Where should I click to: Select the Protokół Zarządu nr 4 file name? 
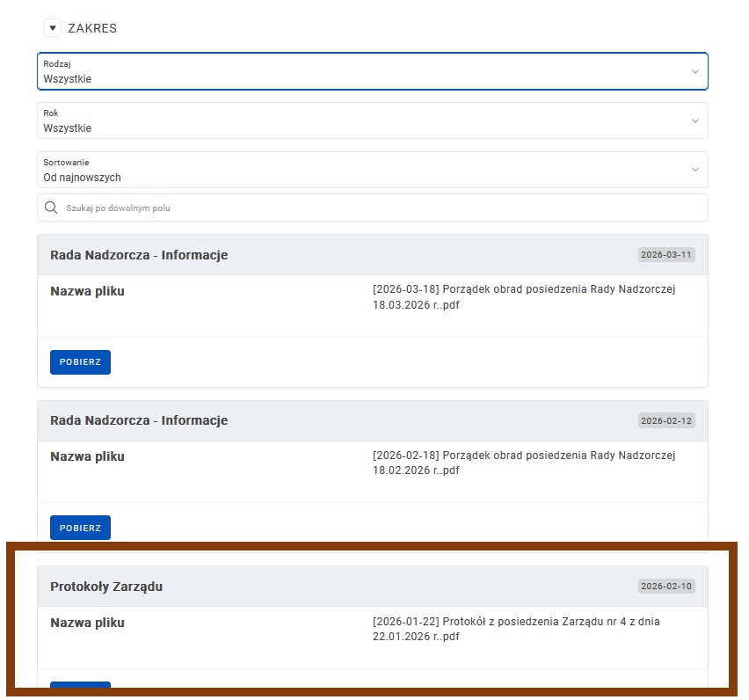(516, 629)
